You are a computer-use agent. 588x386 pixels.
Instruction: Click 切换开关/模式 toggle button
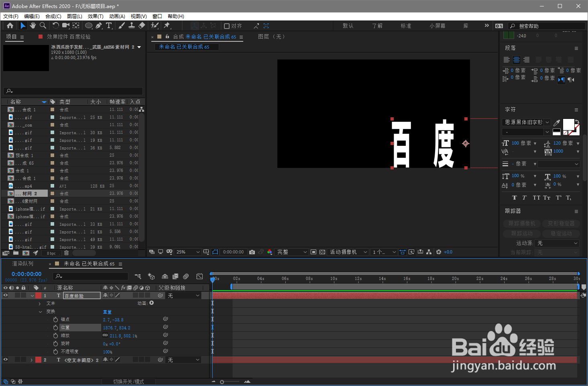click(x=128, y=382)
